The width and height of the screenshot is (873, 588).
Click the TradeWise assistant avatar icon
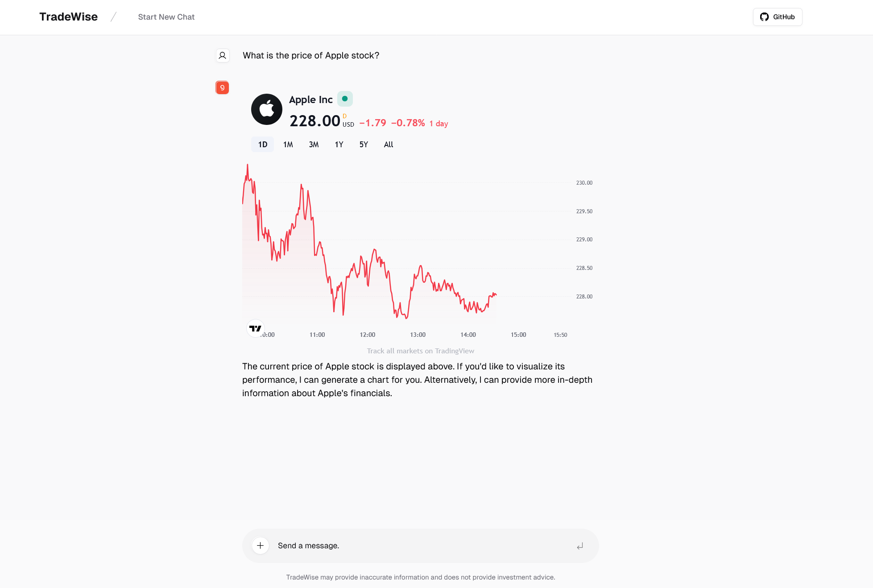[222, 87]
